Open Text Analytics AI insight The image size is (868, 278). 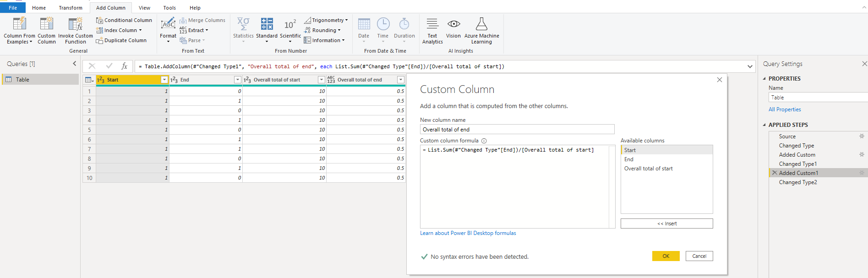coord(432,31)
